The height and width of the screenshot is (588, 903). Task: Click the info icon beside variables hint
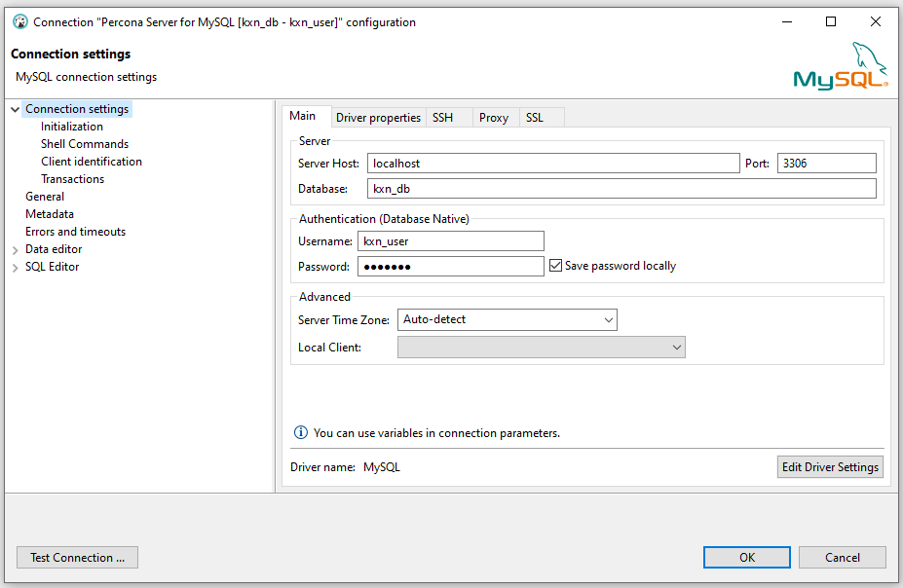click(x=301, y=432)
